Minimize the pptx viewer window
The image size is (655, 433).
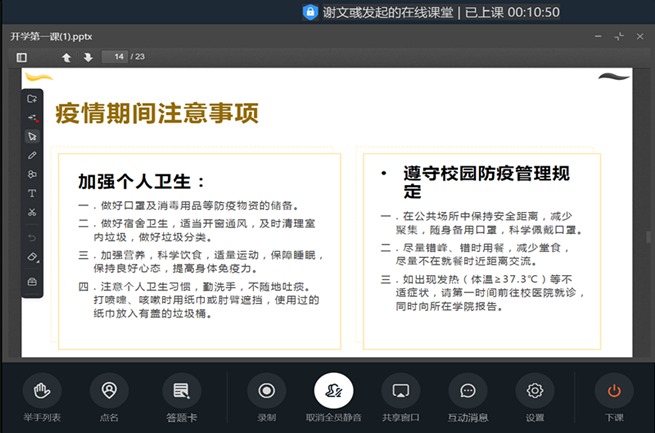click(x=598, y=37)
